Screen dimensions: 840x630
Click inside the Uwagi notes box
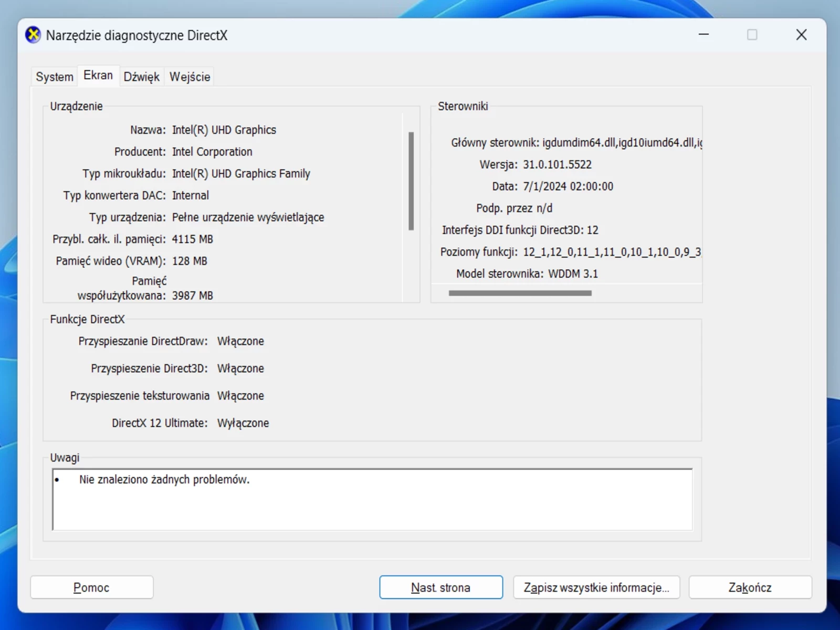(373, 499)
